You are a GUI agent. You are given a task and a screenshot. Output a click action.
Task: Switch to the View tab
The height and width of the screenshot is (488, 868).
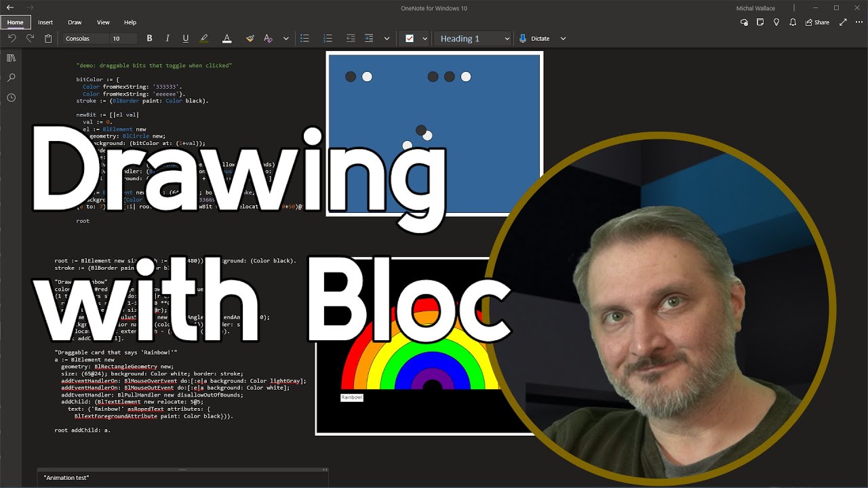point(103,22)
